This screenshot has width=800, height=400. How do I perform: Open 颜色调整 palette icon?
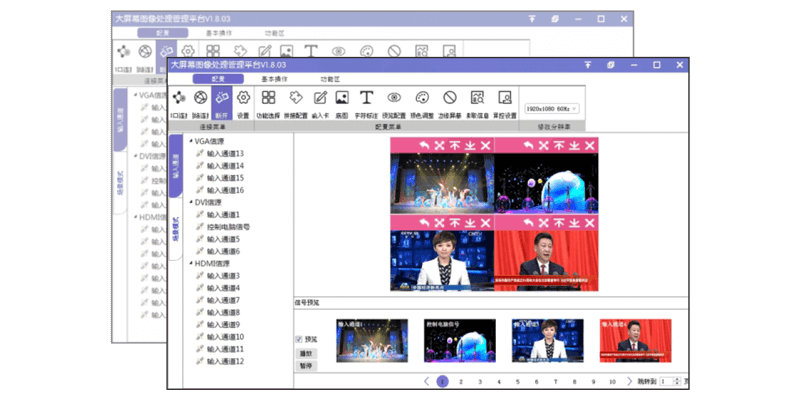click(x=422, y=99)
